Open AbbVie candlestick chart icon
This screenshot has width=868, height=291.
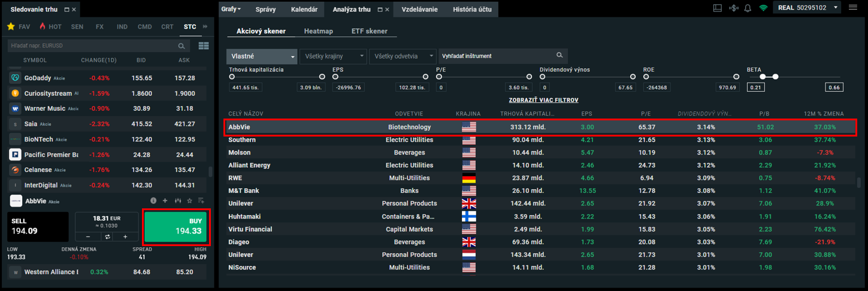[177, 201]
